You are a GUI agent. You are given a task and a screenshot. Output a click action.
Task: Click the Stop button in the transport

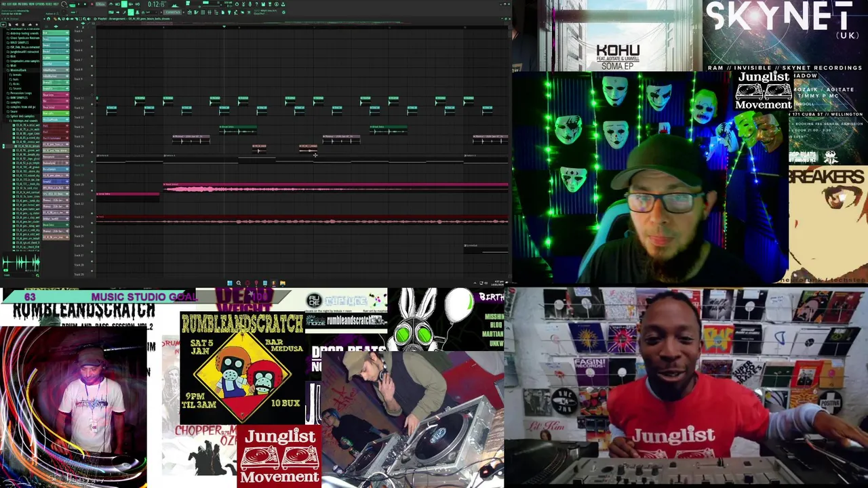pyautogui.click(x=85, y=4)
